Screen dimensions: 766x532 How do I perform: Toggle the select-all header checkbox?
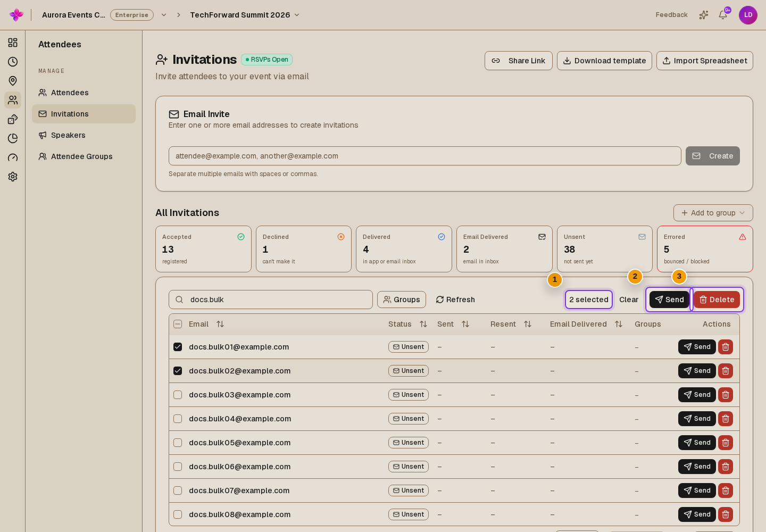[x=178, y=324]
